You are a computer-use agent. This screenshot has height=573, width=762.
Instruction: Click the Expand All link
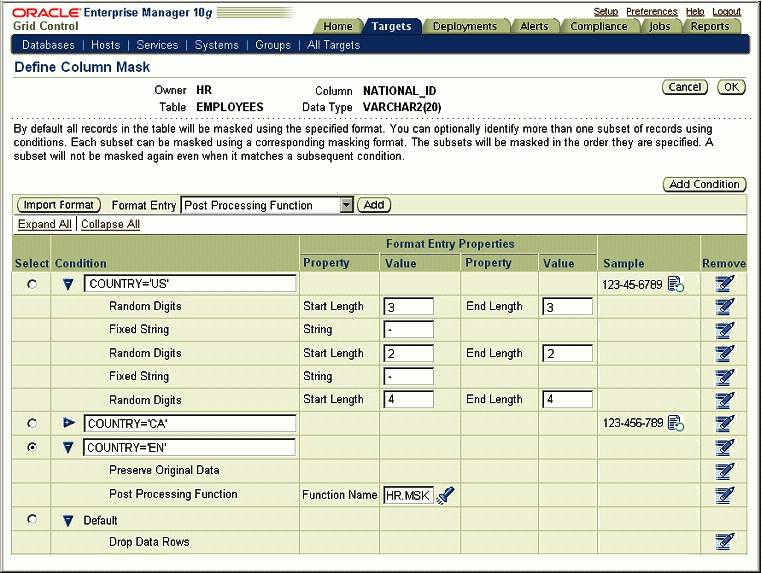(45, 224)
